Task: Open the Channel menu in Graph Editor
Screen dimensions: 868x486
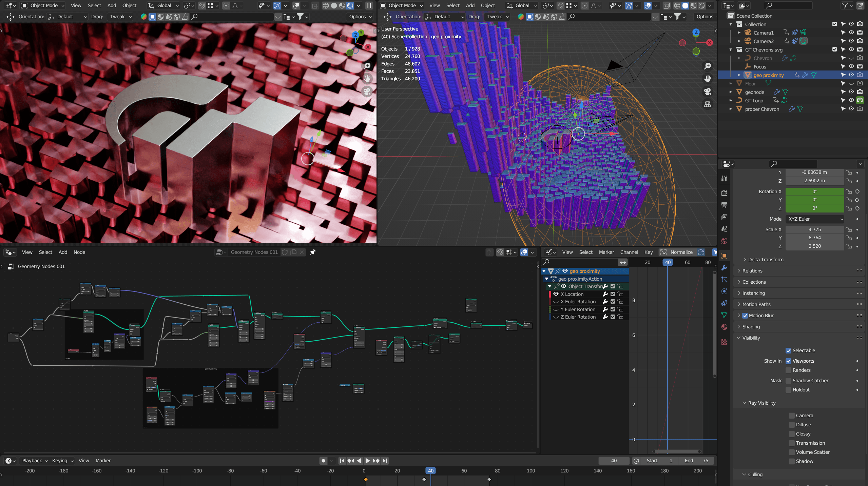Action: pos(629,252)
